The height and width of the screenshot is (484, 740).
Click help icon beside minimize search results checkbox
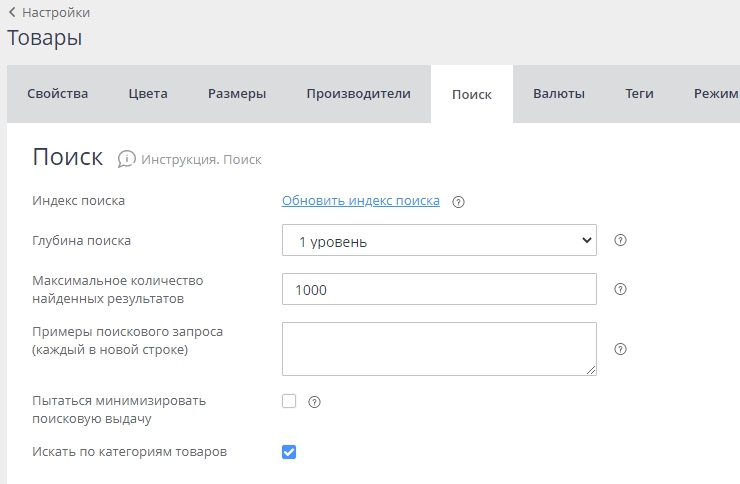pyautogui.click(x=315, y=402)
